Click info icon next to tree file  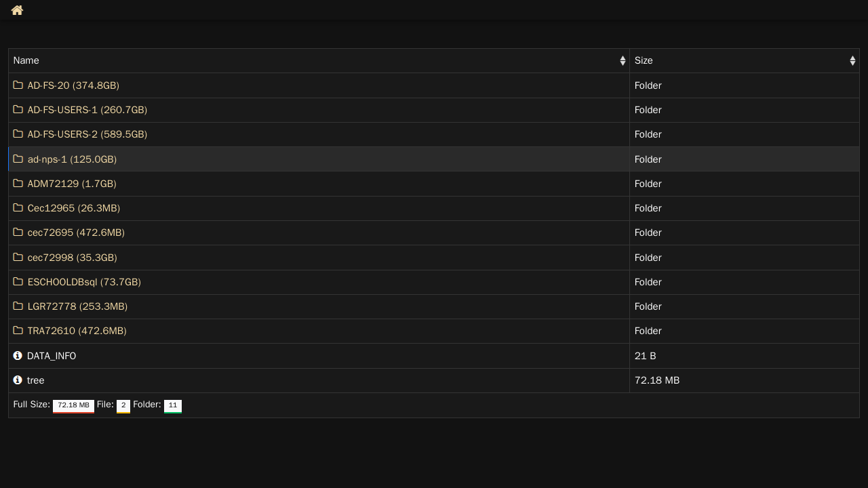tap(18, 380)
